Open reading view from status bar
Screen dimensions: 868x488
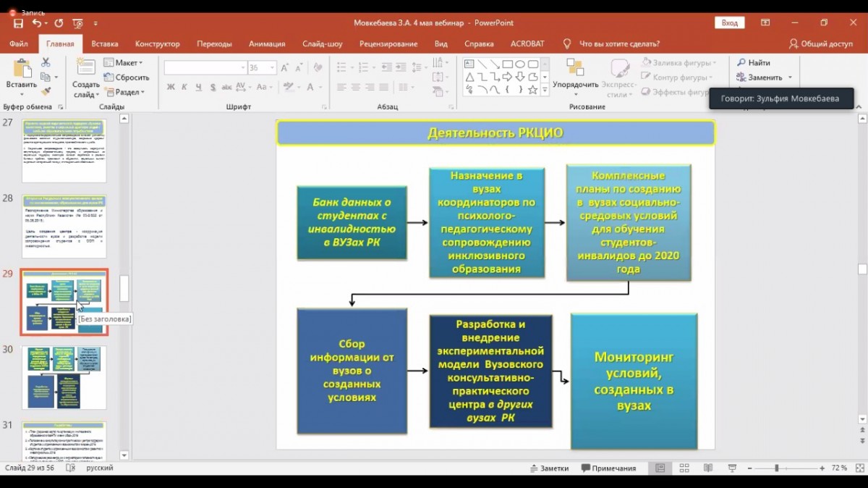tap(708, 468)
